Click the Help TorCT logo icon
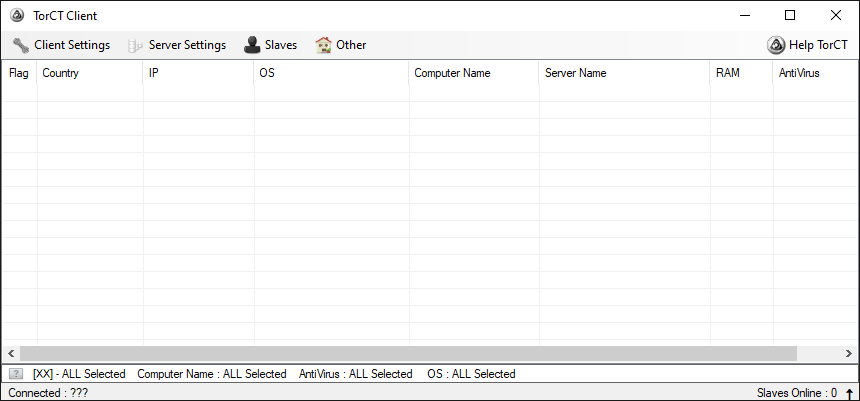Viewport: 860px width, 401px height. click(x=776, y=45)
